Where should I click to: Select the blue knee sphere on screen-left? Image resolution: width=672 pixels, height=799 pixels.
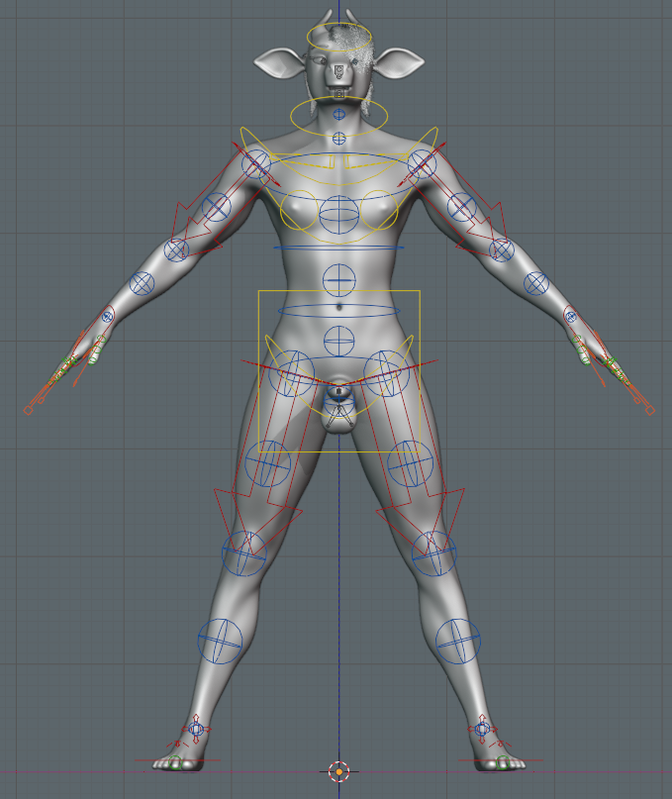(244, 553)
